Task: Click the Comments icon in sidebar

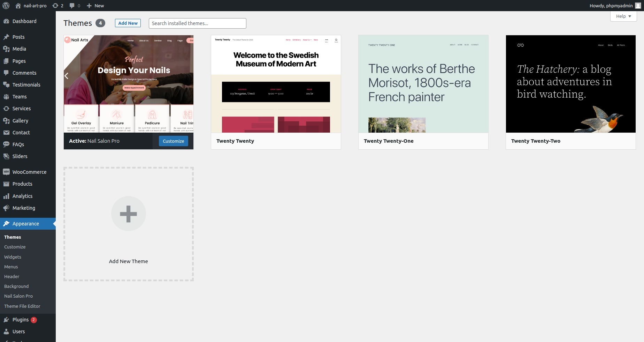Action: pyautogui.click(x=6, y=73)
